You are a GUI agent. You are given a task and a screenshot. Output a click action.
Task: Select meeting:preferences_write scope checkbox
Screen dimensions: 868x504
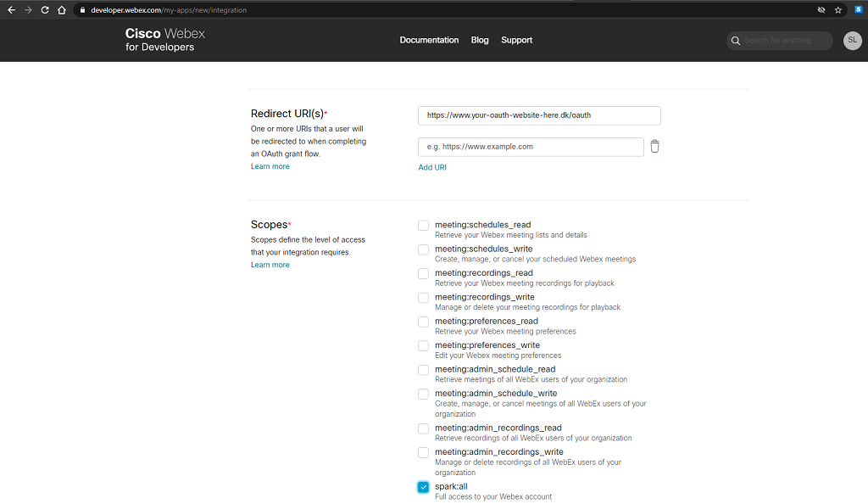coord(424,346)
